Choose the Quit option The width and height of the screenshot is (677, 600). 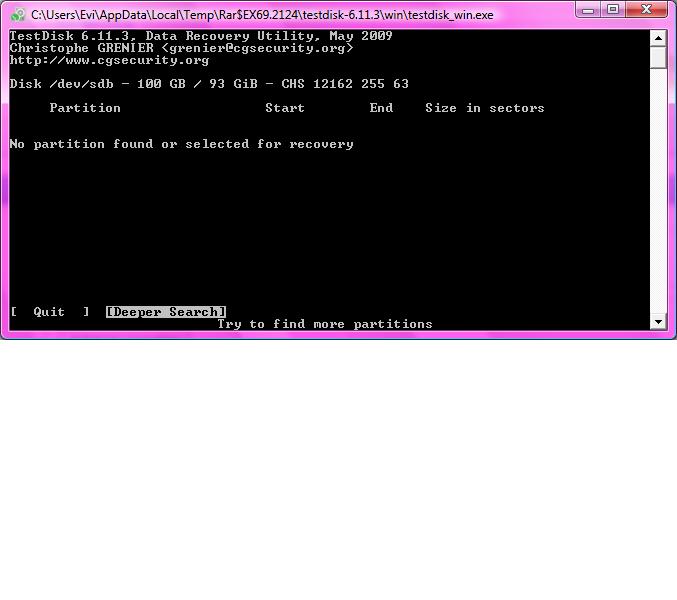(x=50, y=312)
